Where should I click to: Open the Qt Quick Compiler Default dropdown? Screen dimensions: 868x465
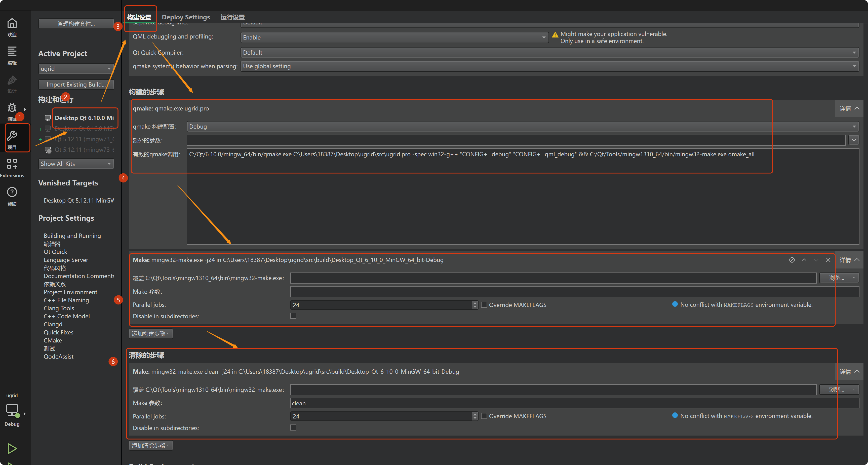pyautogui.click(x=854, y=52)
